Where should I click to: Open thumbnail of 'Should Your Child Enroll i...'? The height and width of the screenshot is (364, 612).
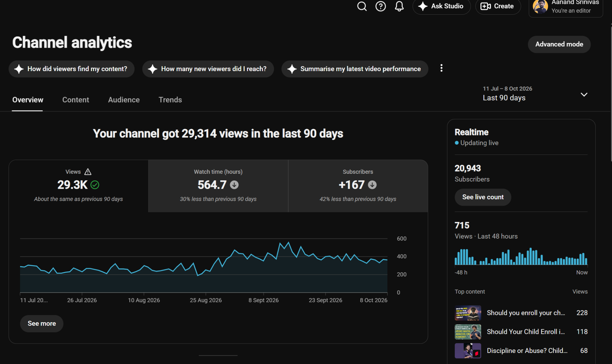point(468,332)
